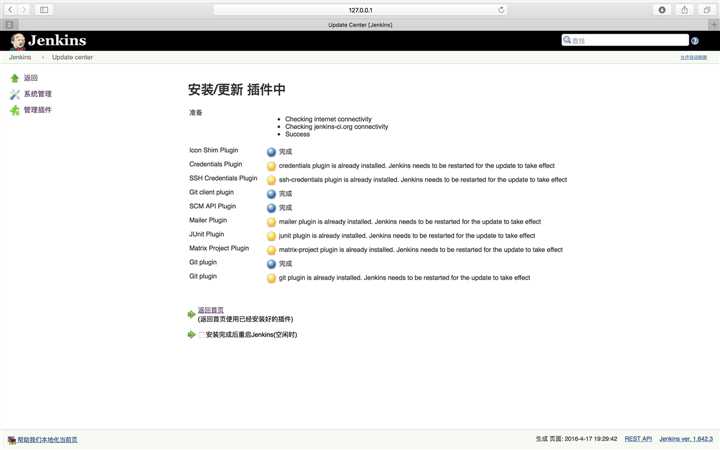Viewport: 720px width, 450px height.
Task: Open the REST API footer link
Action: tap(638, 439)
